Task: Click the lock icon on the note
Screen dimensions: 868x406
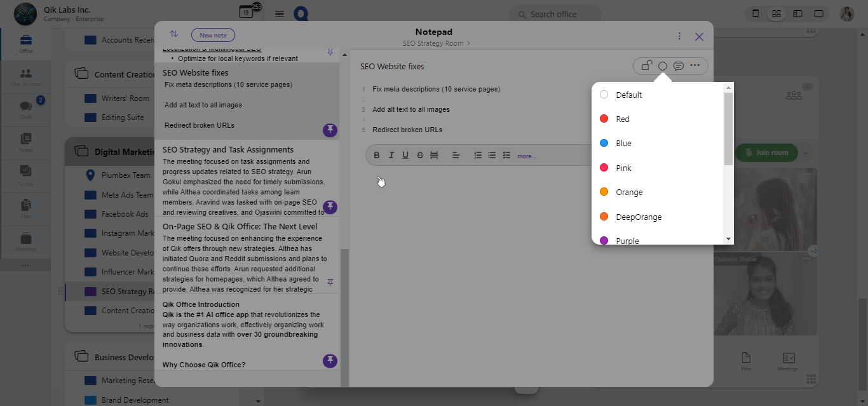Action: pyautogui.click(x=646, y=65)
